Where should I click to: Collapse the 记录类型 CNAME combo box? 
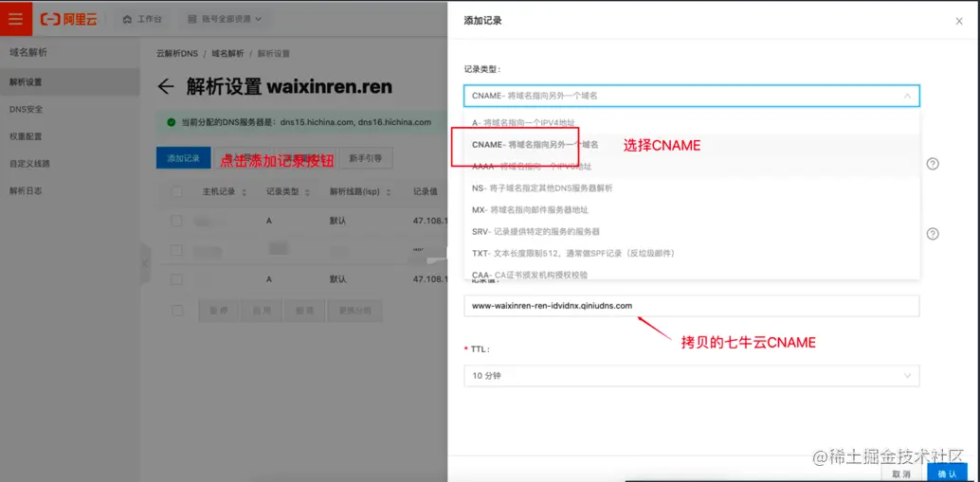click(x=691, y=97)
